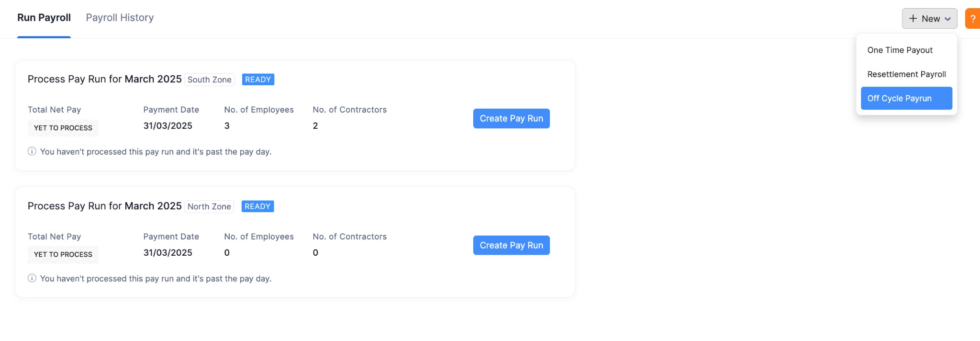Create pay run for South Zone March 2025
The width and height of the screenshot is (980, 341).
coord(511,118)
